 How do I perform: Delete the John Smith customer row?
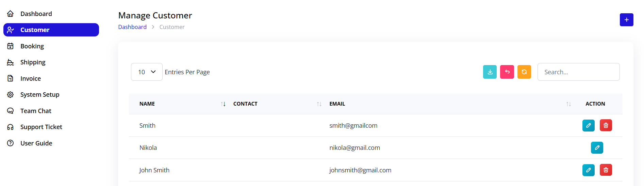click(x=606, y=170)
